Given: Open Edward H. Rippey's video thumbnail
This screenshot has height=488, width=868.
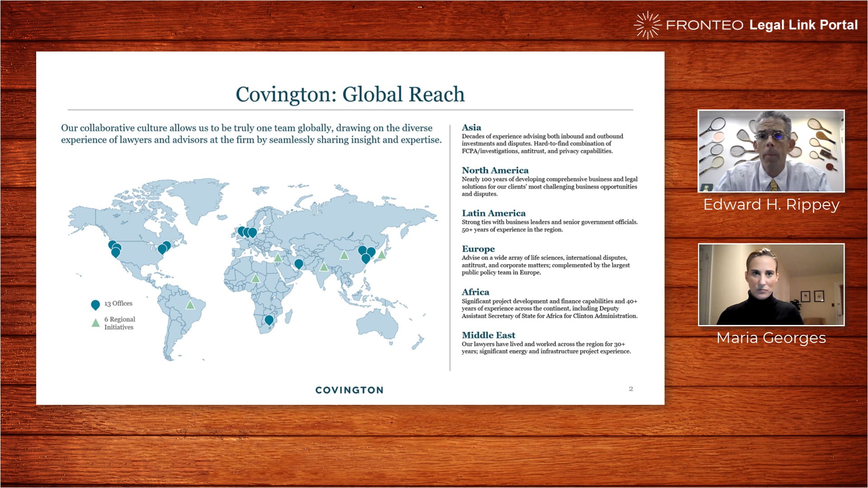Looking at the screenshot, I should click(x=771, y=151).
